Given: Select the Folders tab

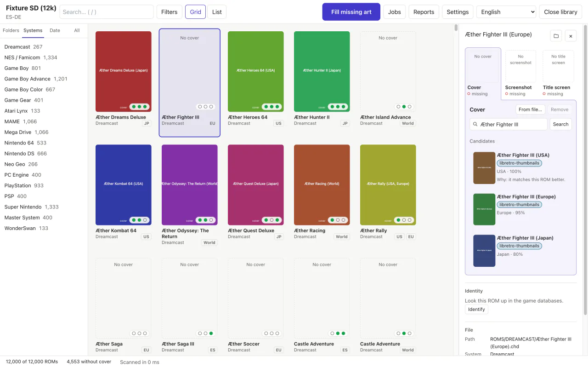Looking at the screenshot, I should coord(11,30).
